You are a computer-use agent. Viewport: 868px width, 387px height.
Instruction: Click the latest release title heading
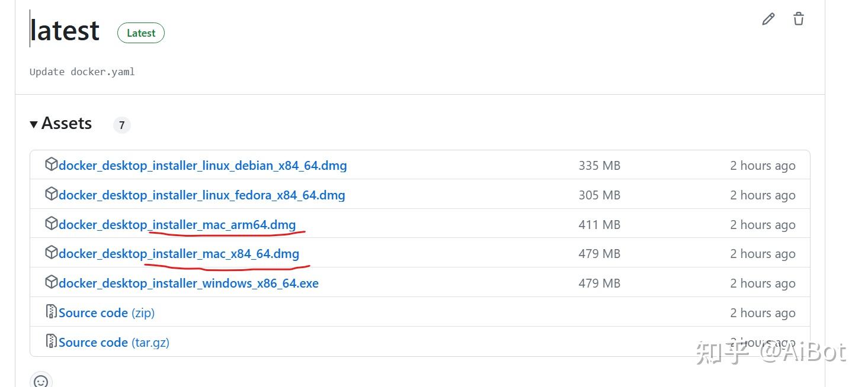(x=65, y=31)
